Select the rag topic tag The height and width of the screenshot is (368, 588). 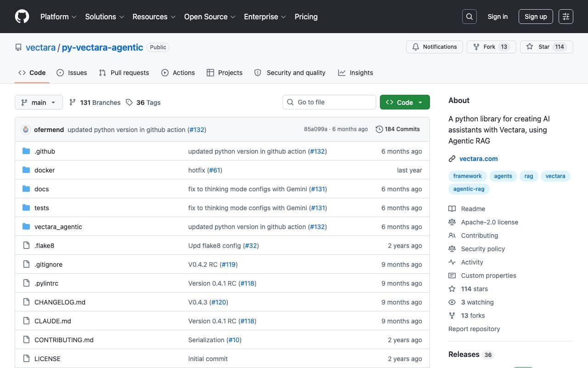click(529, 176)
